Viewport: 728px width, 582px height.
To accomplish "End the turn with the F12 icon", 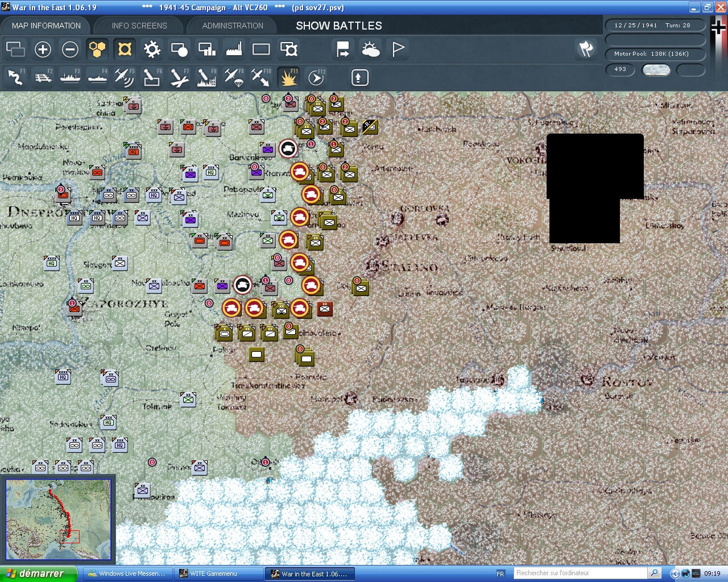I will 316,77.
